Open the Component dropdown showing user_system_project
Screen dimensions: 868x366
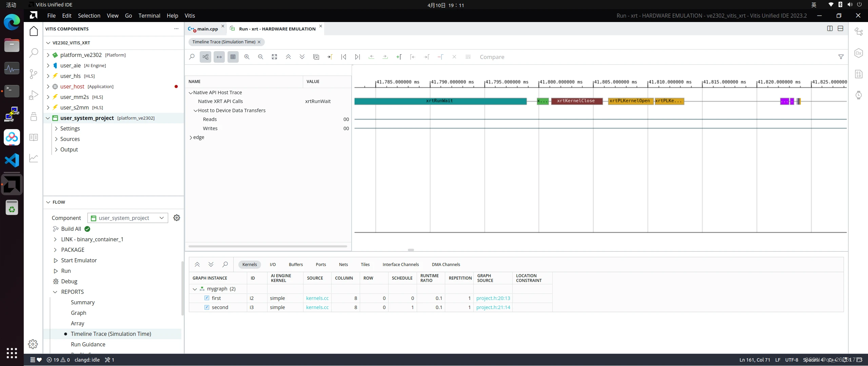tap(127, 218)
